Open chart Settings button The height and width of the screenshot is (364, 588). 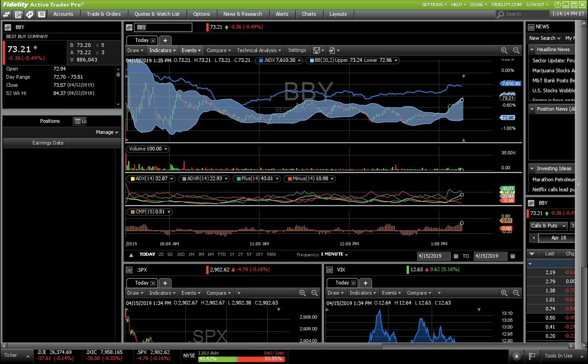[297, 50]
